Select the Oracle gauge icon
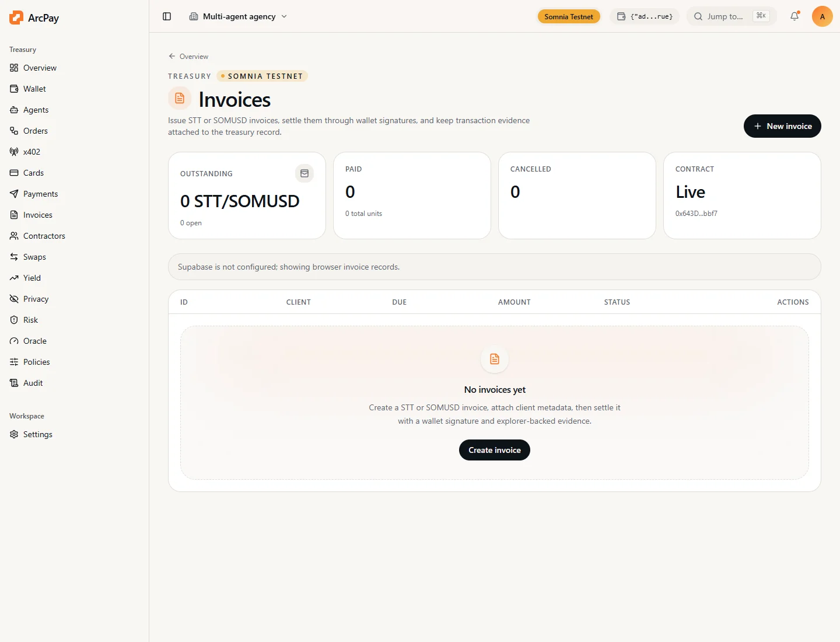 14,341
